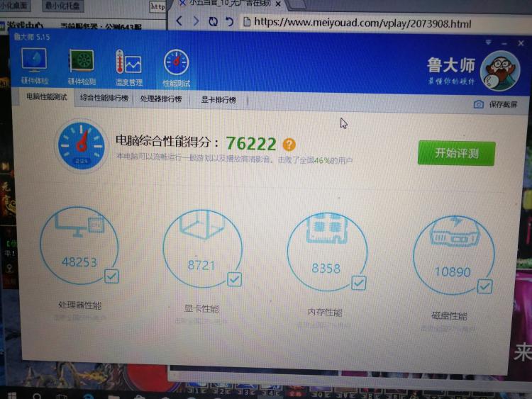
Task: Click the orange question mark beside score
Action: [x=289, y=145]
